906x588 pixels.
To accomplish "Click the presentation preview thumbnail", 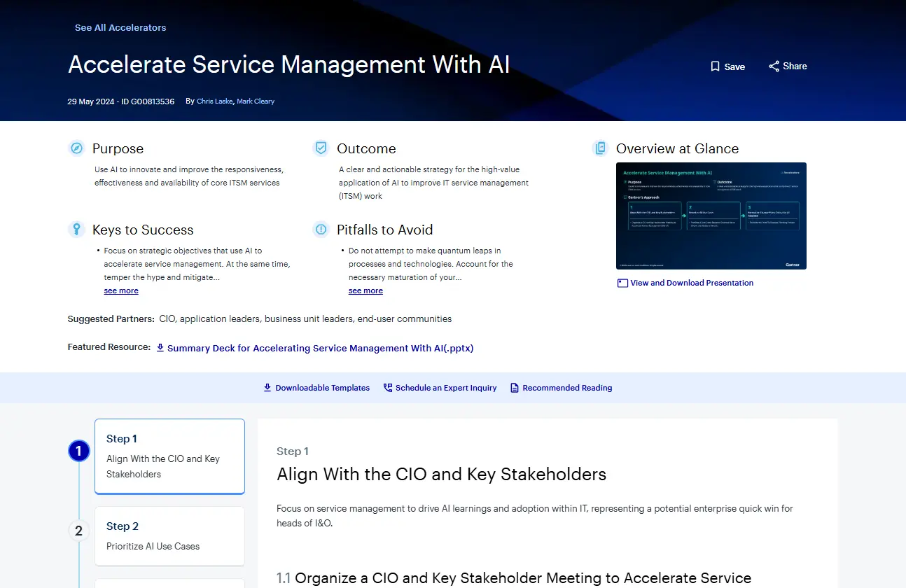I will pos(711,215).
